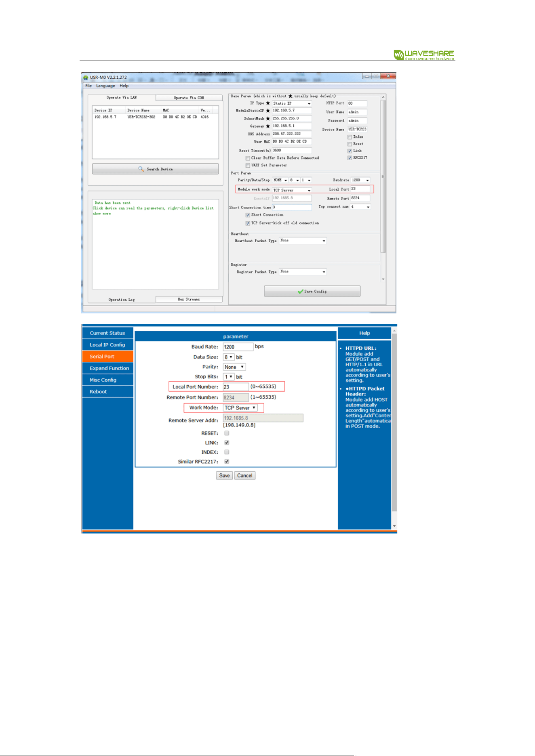
Task: Open the Heartbeat Packet Type dropdown
Action: [x=303, y=241]
